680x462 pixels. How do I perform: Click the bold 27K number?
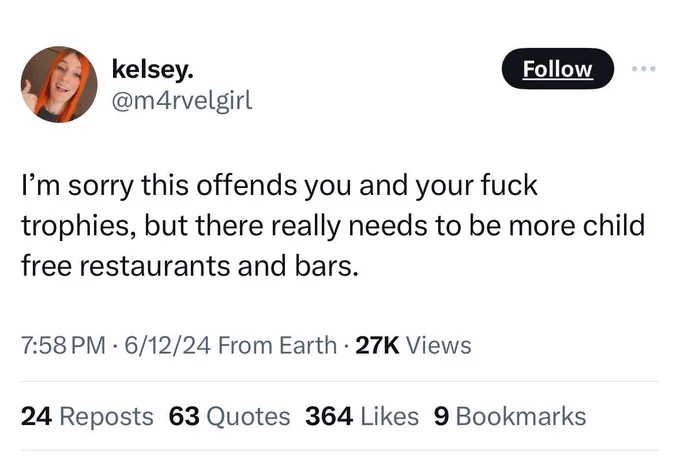[x=377, y=345]
